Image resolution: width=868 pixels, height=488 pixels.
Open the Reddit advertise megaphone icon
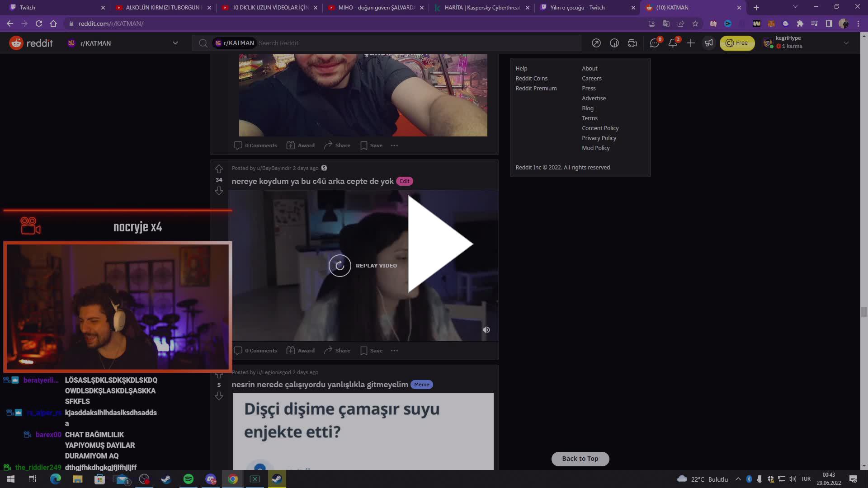coord(708,43)
